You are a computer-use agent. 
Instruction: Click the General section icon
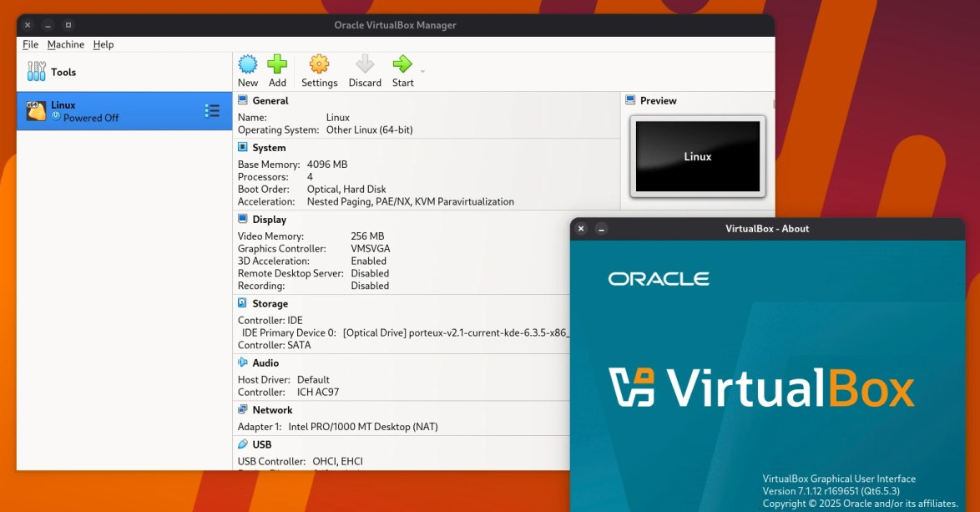(x=243, y=100)
